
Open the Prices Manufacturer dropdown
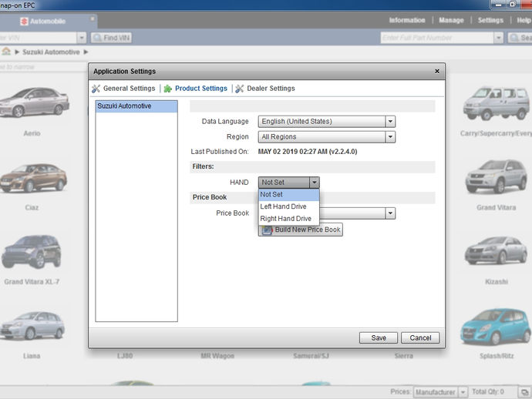click(x=440, y=392)
